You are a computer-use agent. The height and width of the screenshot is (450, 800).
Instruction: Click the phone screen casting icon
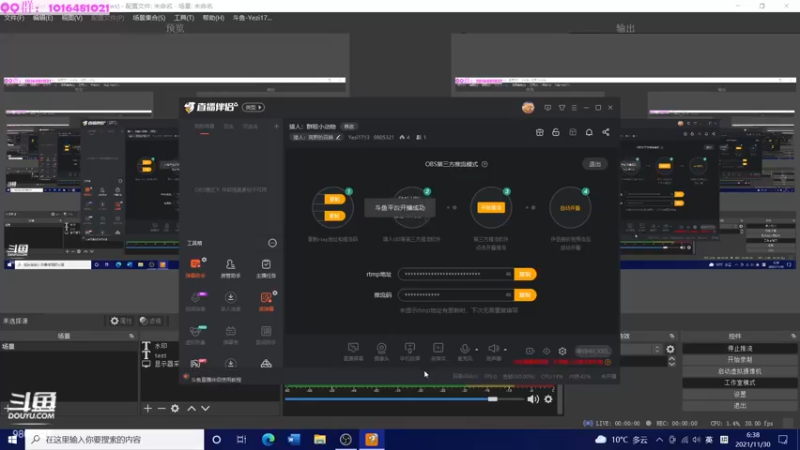(410, 351)
